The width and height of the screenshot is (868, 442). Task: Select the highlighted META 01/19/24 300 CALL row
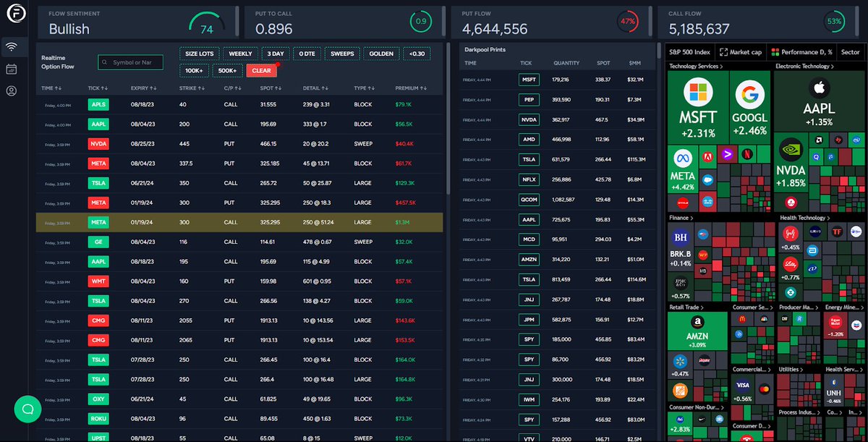coord(239,223)
